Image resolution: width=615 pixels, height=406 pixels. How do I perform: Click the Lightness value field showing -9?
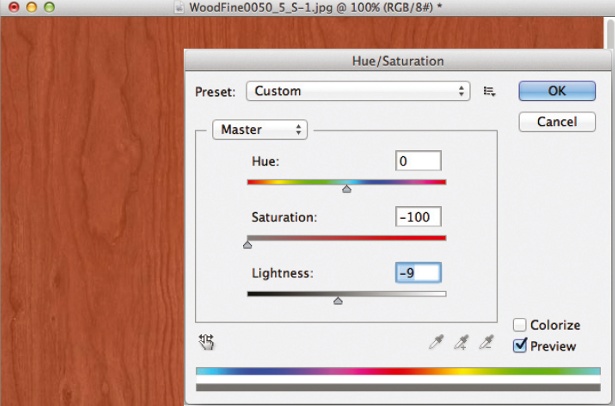point(418,273)
